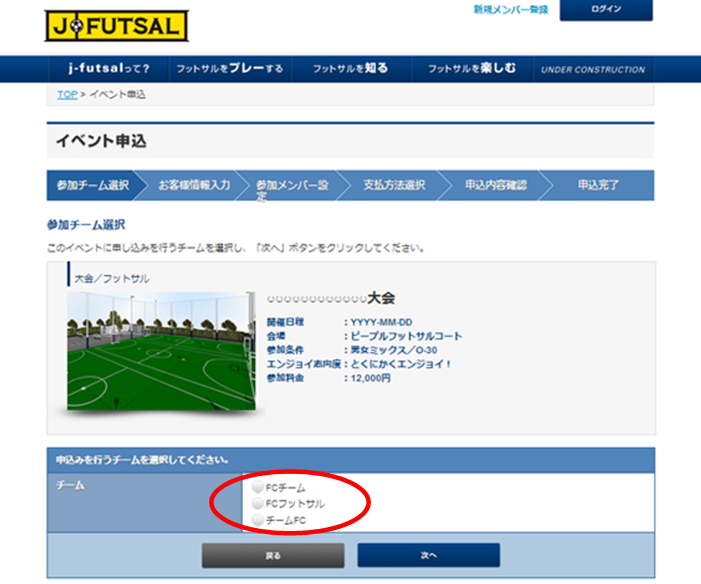Click the お客様情報入力 step tab
The width and height of the screenshot is (701, 584).
coord(194,186)
